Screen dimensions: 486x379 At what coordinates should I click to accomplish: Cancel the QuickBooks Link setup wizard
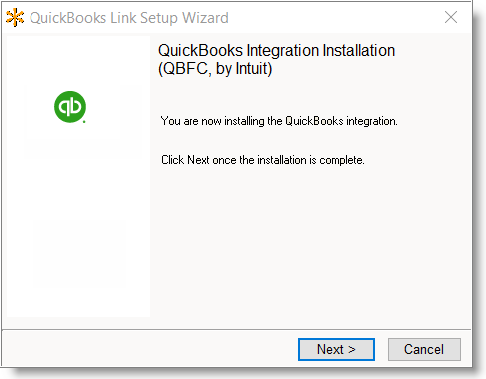[x=424, y=349]
